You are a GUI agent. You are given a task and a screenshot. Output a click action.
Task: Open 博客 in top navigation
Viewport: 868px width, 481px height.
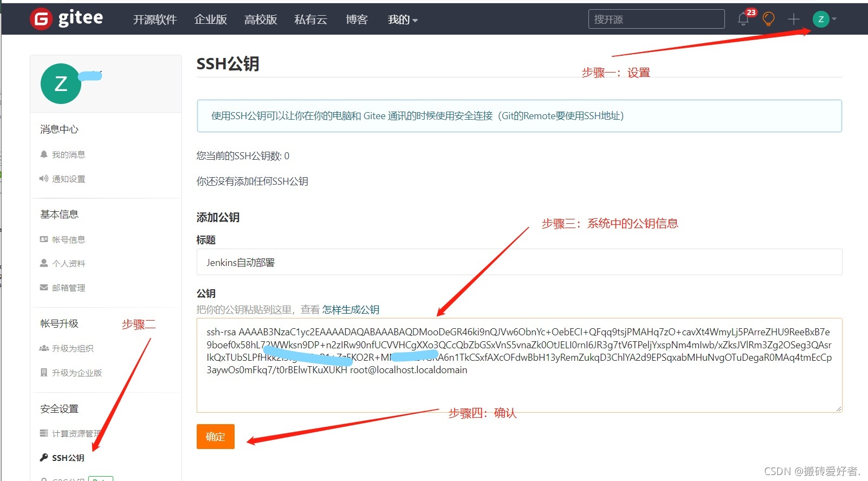pos(357,19)
